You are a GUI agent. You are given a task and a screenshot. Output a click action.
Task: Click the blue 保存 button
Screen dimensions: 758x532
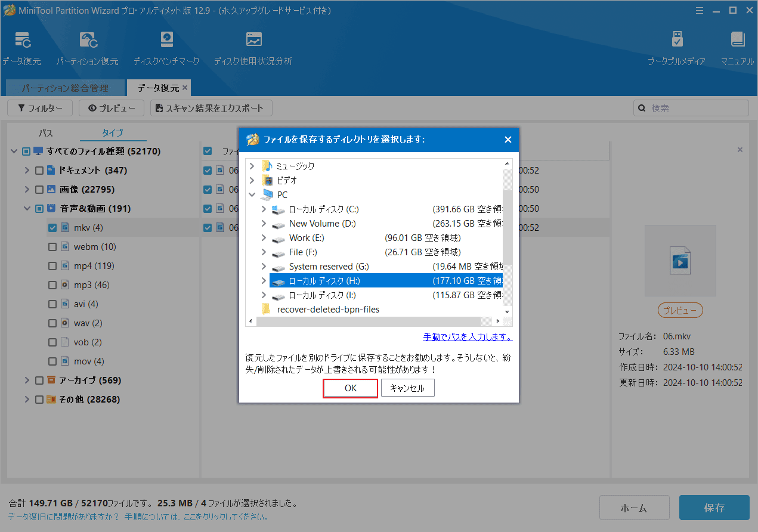pyautogui.click(x=714, y=508)
